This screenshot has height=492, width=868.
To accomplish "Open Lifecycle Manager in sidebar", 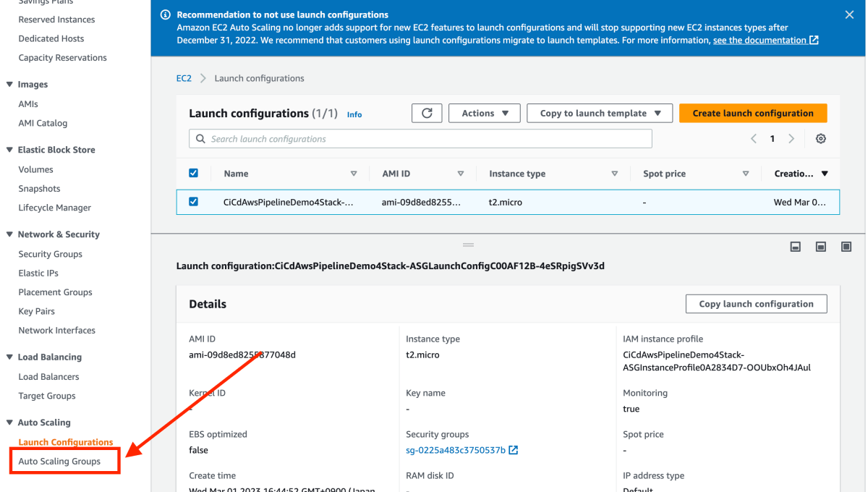I will (54, 208).
